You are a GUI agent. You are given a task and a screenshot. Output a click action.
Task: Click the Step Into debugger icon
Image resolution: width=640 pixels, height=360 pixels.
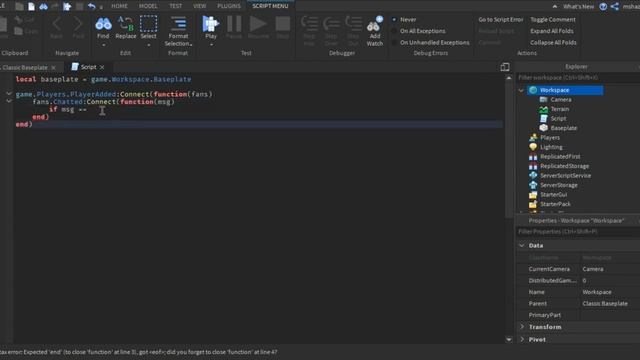click(x=309, y=31)
